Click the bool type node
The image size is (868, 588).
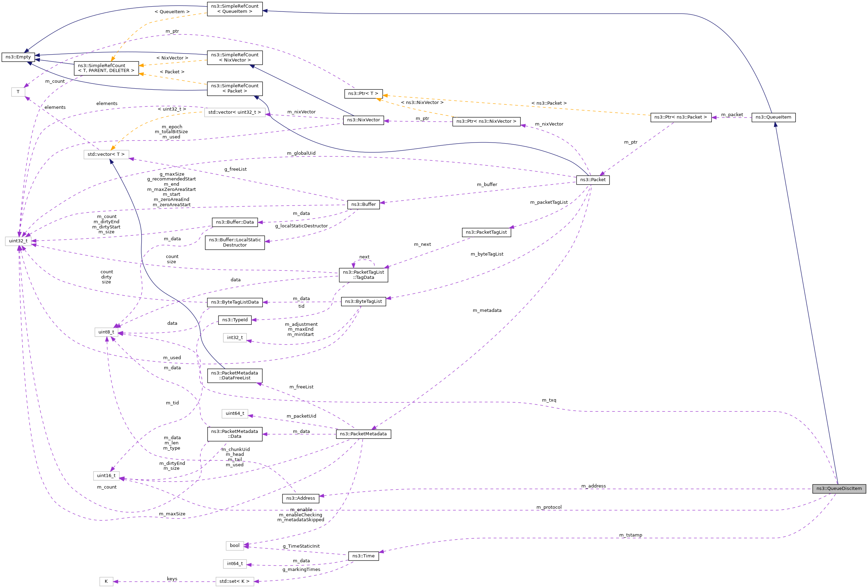[x=235, y=546]
